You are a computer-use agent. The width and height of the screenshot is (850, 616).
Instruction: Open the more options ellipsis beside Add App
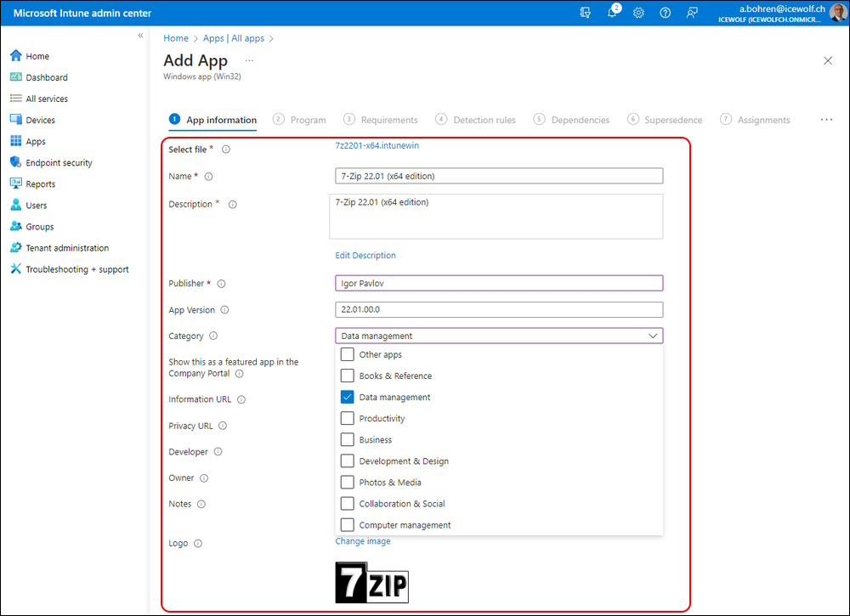click(x=249, y=60)
